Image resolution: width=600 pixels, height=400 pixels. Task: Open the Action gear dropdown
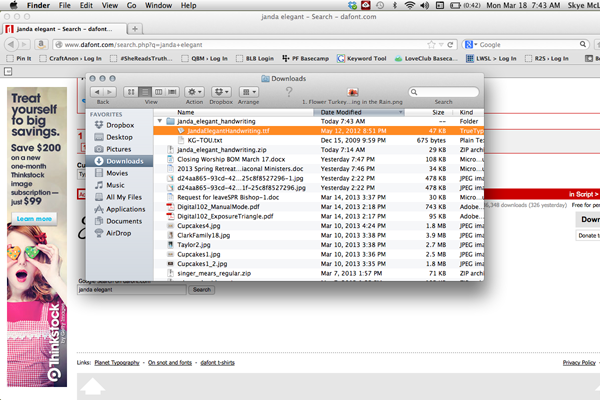click(194, 92)
